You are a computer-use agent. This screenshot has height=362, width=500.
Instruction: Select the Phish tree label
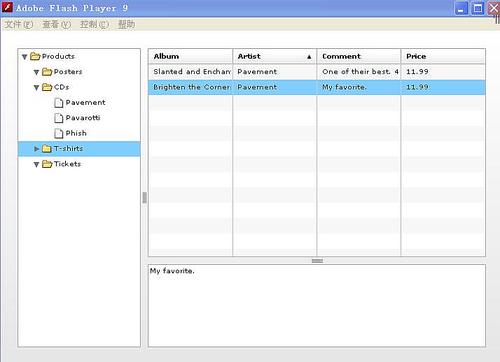click(76, 133)
